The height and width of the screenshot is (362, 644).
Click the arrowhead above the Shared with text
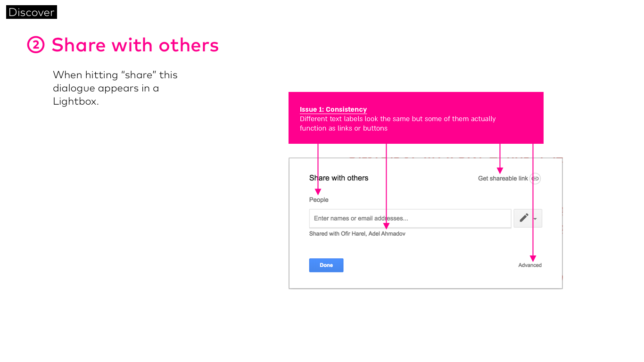(x=386, y=226)
